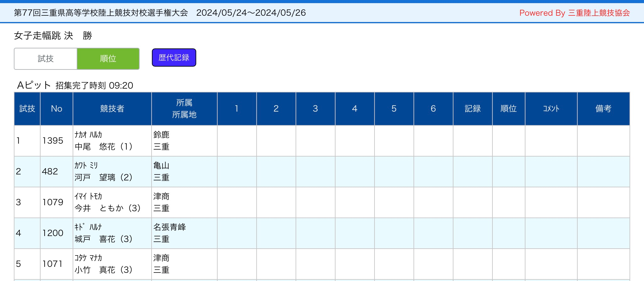The width and height of the screenshot is (644, 281).
Task: Select athlete 河戸 望璃 in row 2
Action: (x=103, y=177)
